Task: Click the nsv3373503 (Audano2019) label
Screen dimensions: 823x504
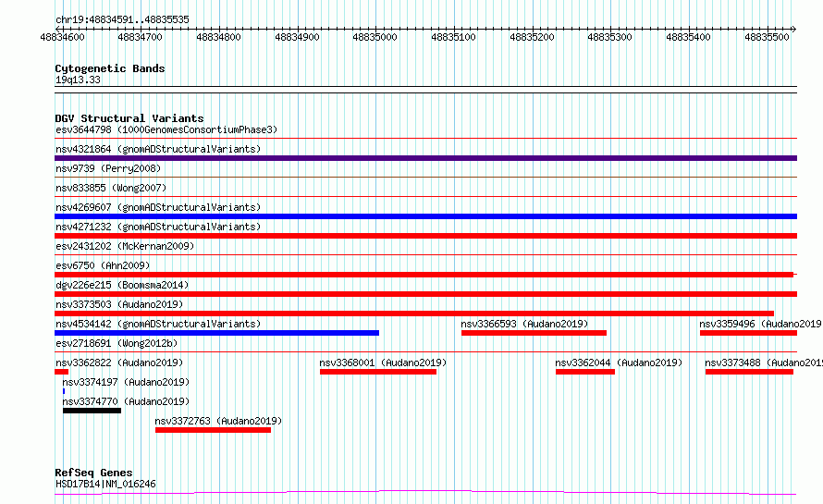Action: pos(119,304)
